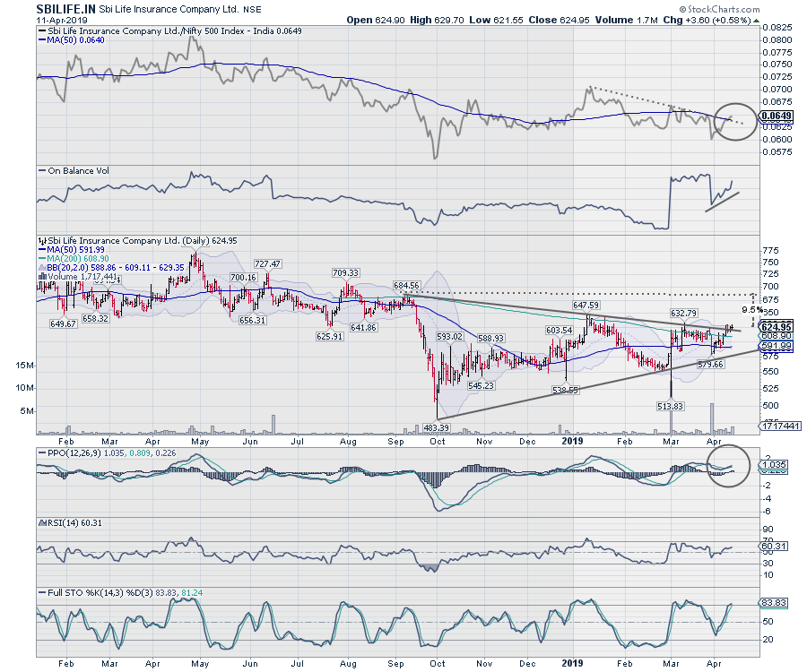Viewport: 807px width, 672px height.
Task: Select the 15M volume axis label
Action: point(25,366)
